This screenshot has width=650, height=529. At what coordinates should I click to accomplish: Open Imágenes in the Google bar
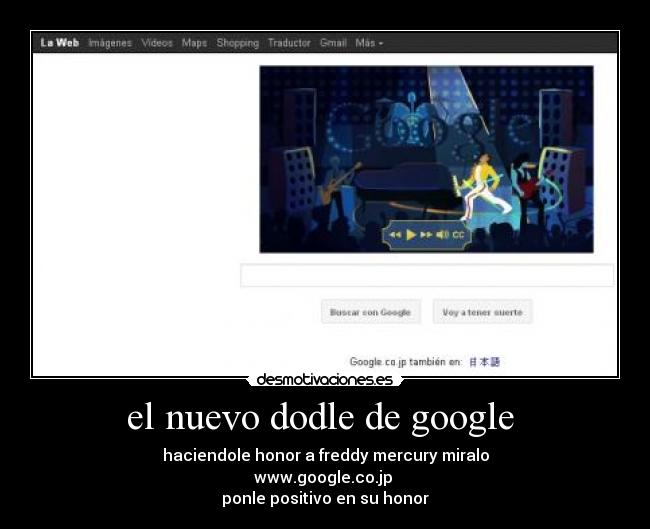[x=110, y=43]
